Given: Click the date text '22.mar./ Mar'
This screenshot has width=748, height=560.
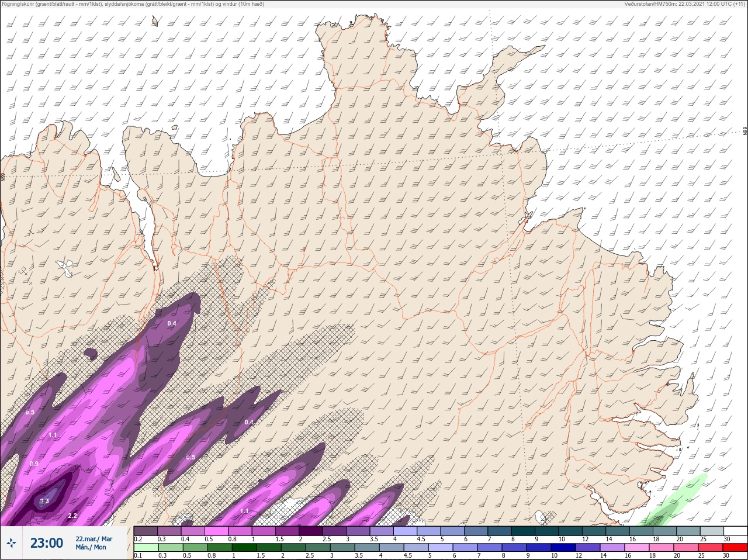Looking at the screenshot, I should pos(94,539).
